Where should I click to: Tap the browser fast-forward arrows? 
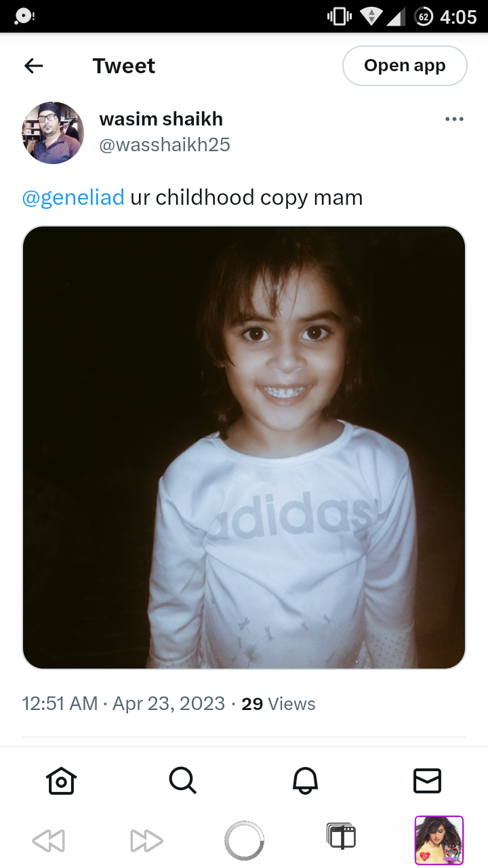point(146,841)
